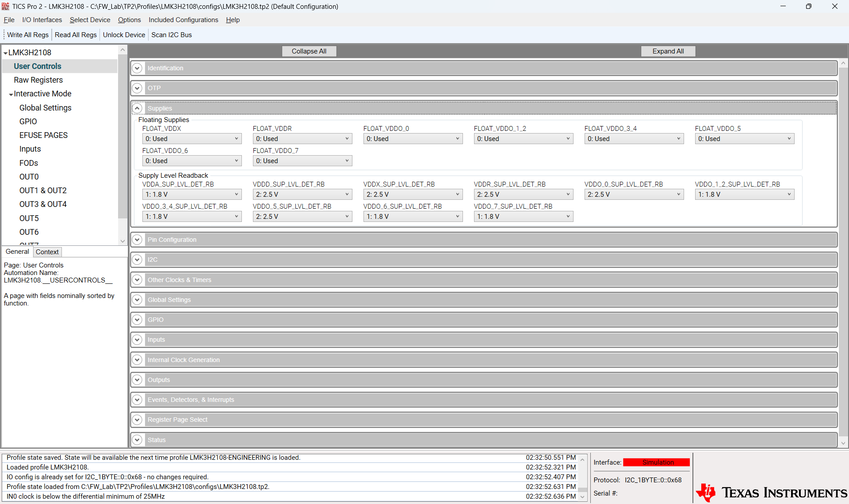Click "Unlock Device" in the toolbar
The width and height of the screenshot is (849, 504).
[x=124, y=34]
